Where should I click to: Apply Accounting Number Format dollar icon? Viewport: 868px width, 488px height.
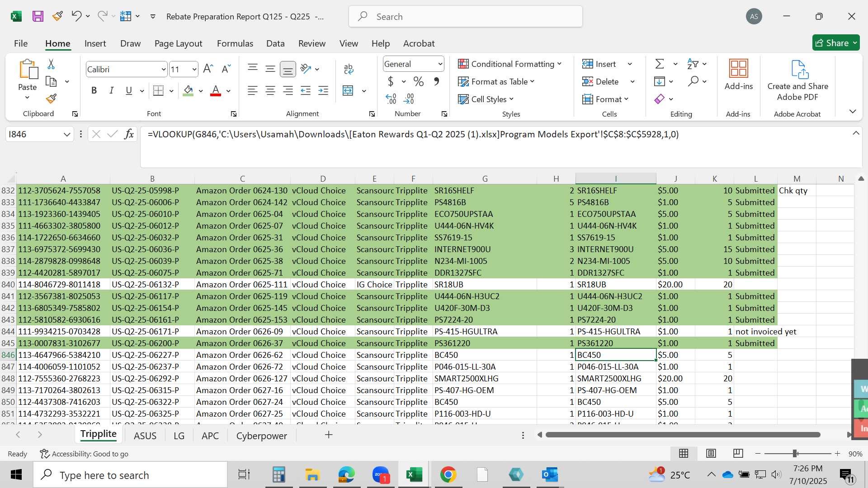[x=391, y=82]
